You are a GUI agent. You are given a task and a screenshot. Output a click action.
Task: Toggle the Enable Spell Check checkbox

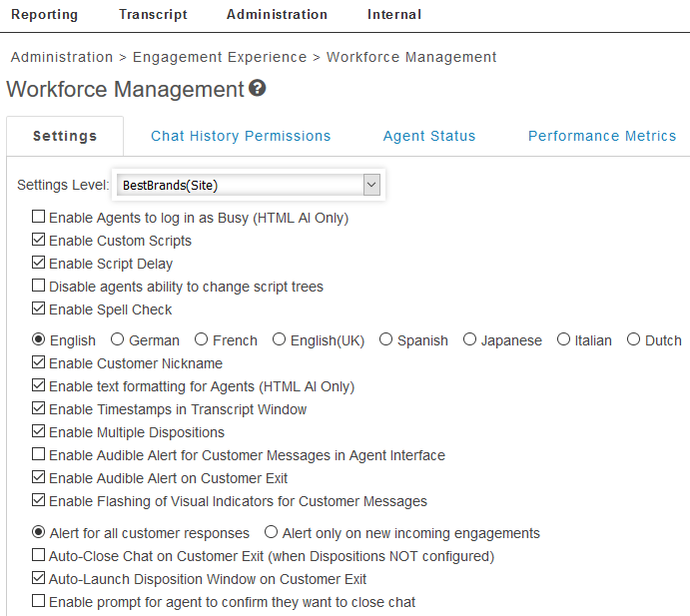click(39, 308)
